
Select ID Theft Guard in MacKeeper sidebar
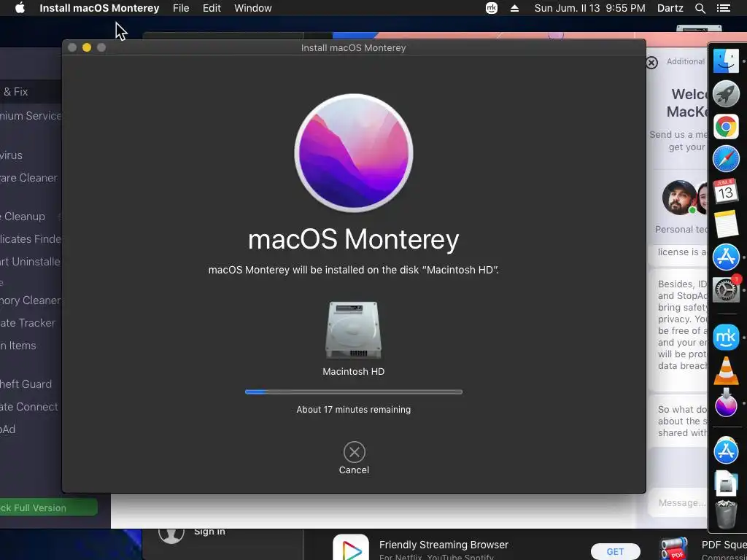pyautogui.click(x=26, y=384)
